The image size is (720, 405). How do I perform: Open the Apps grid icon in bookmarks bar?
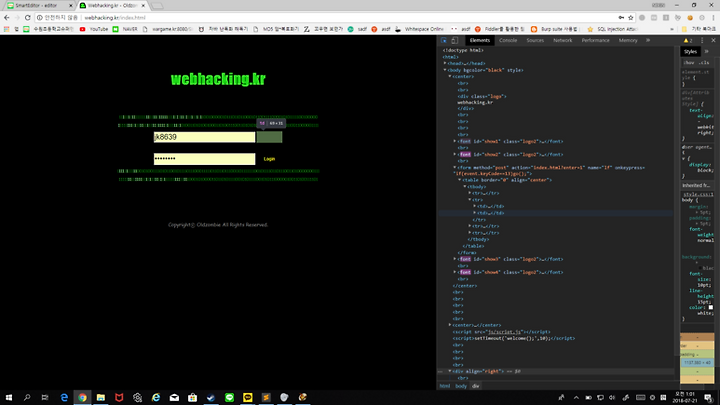(6, 29)
